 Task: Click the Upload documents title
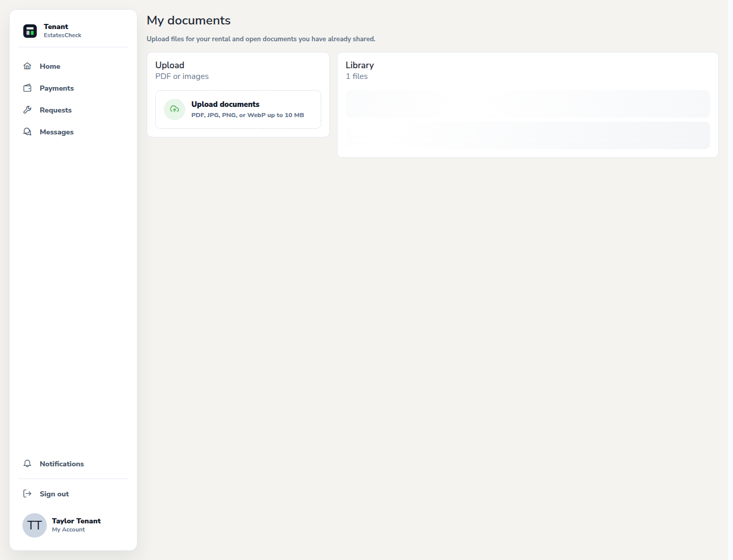[x=225, y=104]
